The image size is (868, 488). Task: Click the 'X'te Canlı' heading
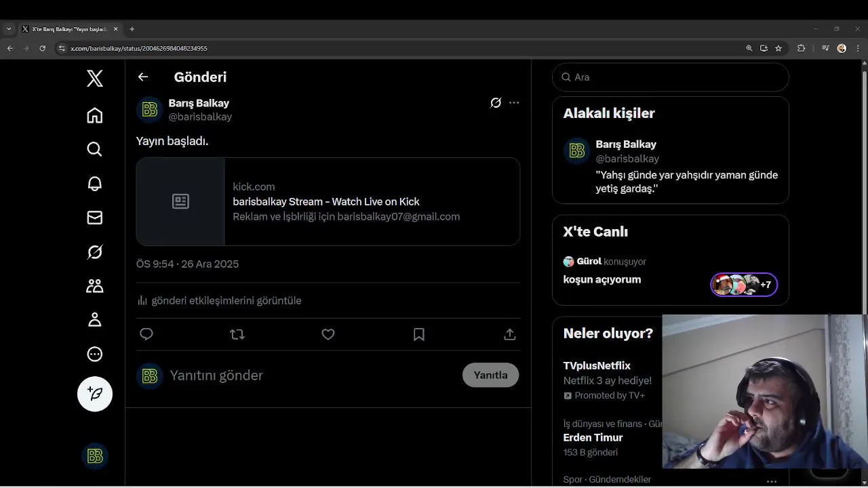[595, 232]
